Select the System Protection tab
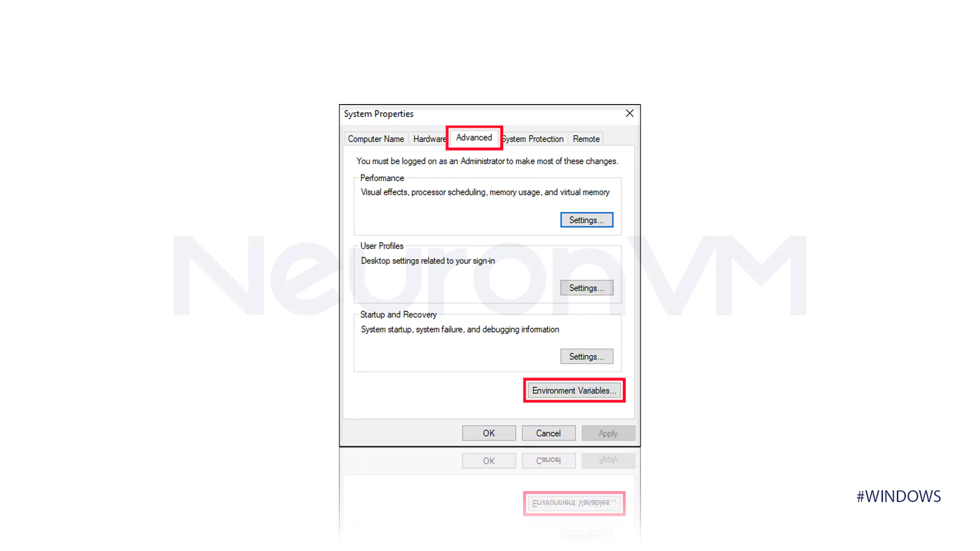 (532, 139)
